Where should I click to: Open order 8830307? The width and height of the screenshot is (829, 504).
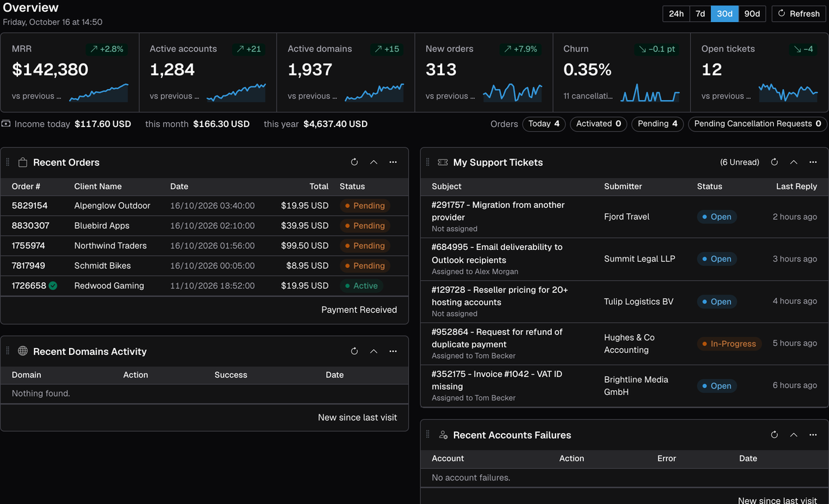(x=30, y=226)
